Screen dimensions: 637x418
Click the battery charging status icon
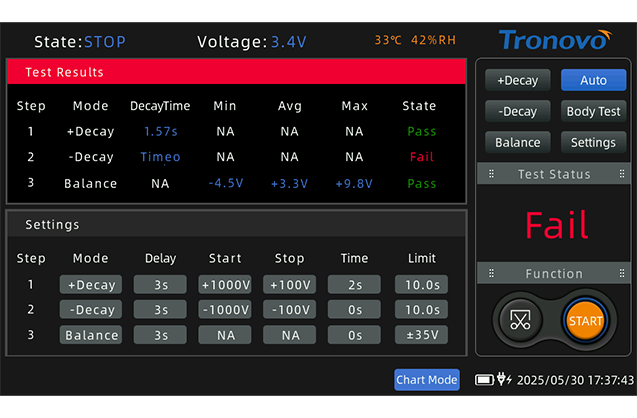click(x=494, y=380)
